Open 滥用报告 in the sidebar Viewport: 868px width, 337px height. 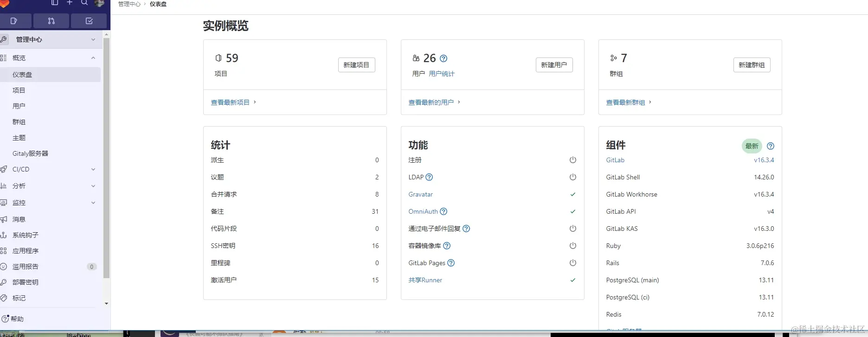50,267
